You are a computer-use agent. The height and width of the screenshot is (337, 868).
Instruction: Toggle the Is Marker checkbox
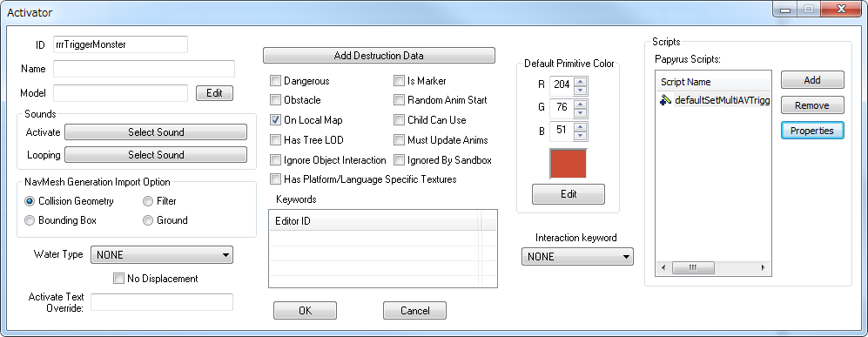click(x=399, y=81)
